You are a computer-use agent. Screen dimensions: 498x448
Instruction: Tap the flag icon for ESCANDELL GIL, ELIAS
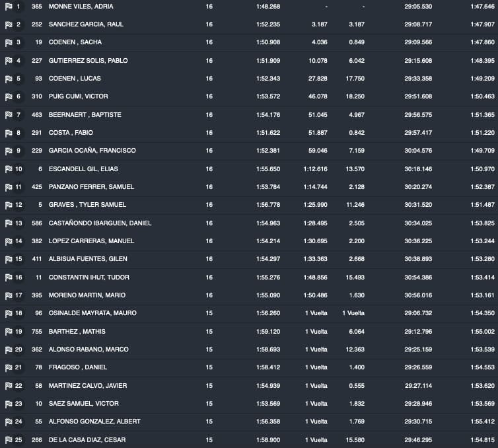tap(9, 169)
